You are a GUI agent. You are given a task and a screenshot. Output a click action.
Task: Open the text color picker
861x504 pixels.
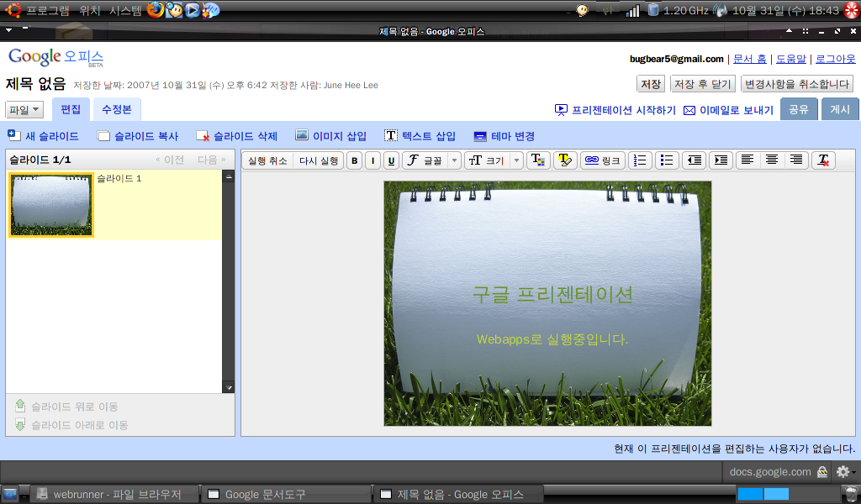[537, 160]
